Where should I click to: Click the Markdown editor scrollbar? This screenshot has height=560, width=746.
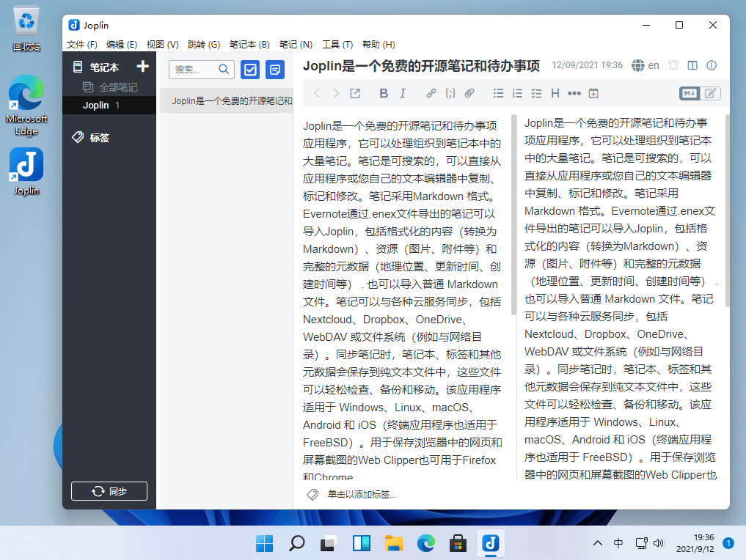click(513, 215)
